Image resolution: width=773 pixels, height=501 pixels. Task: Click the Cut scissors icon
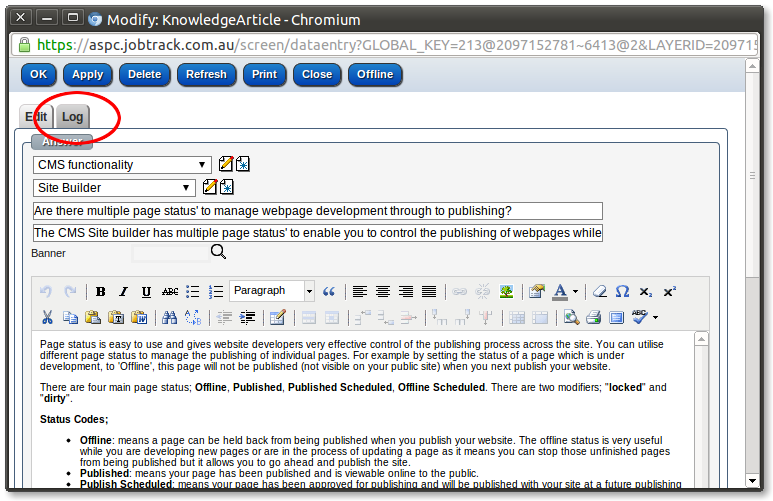[x=46, y=318]
